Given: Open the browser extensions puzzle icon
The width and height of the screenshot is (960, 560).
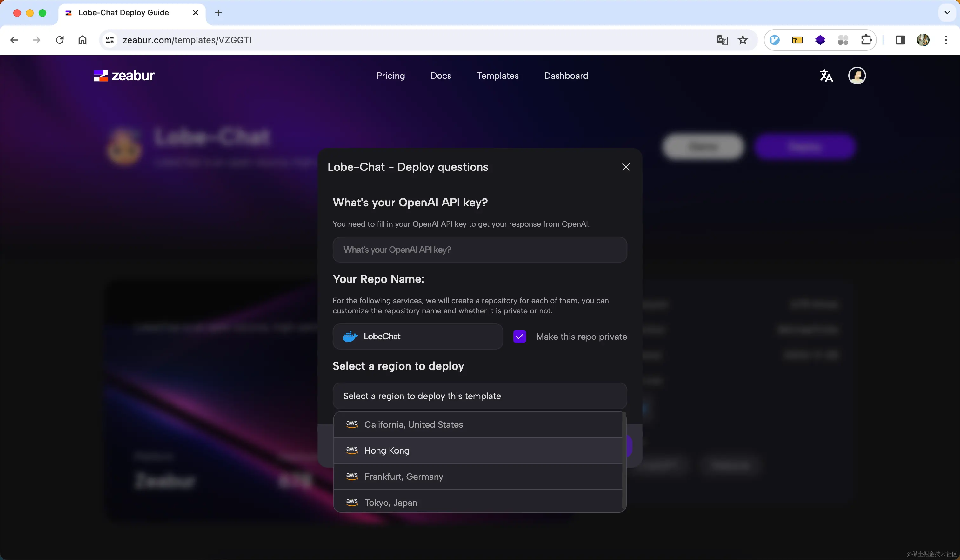Looking at the screenshot, I should [x=866, y=40].
